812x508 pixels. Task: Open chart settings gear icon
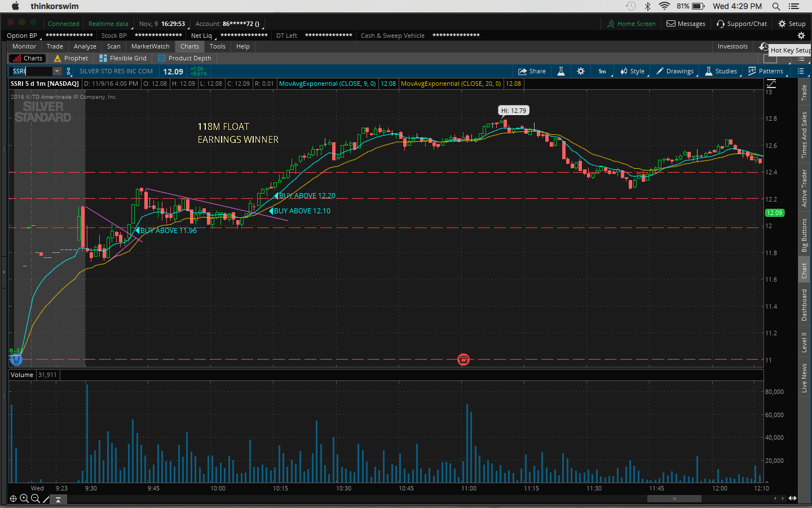pos(581,71)
